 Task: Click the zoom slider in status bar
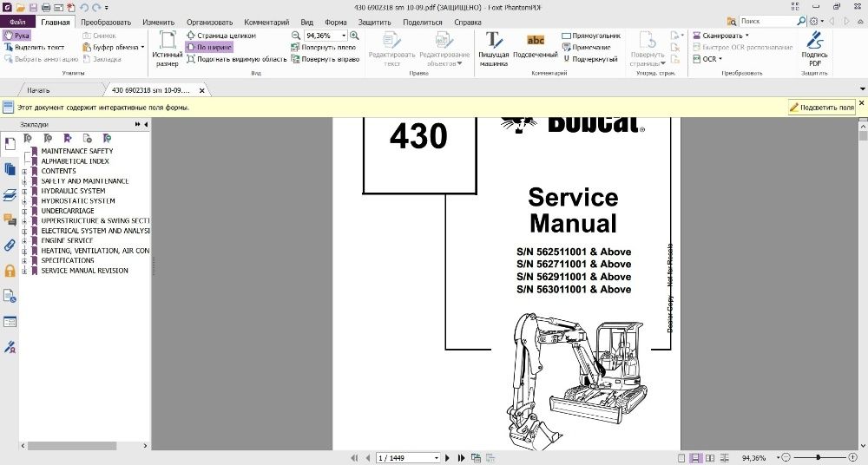819,458
